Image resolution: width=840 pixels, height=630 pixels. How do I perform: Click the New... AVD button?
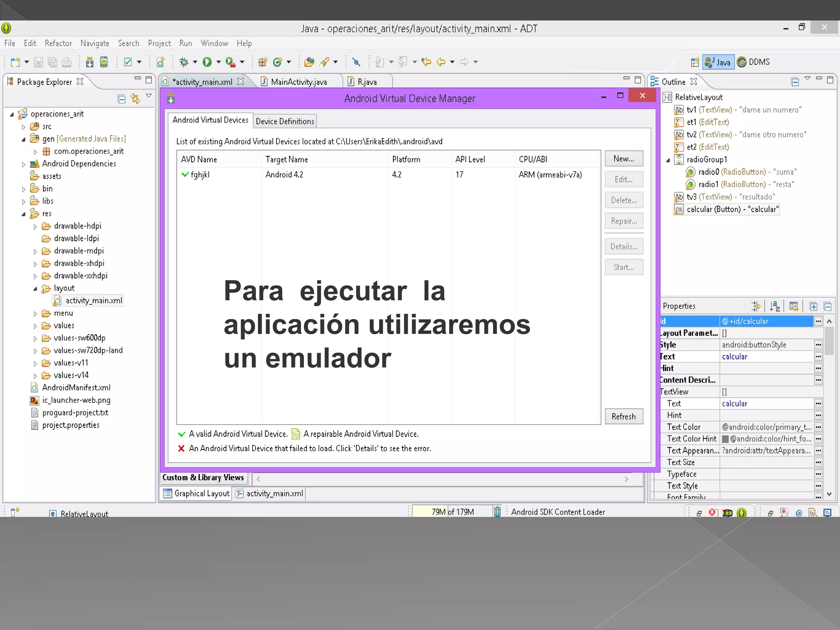[624, 158]
